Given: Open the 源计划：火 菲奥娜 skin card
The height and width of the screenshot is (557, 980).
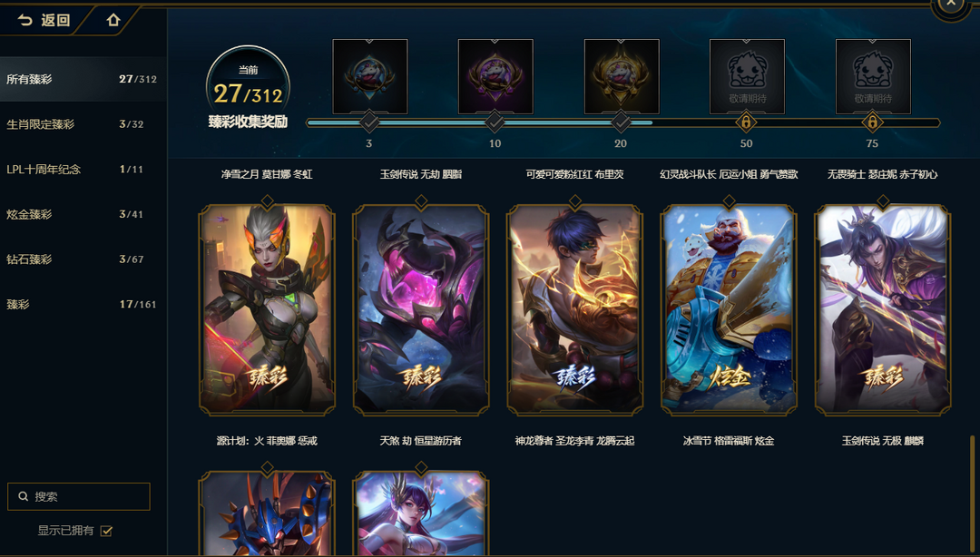Looking at the screenshot, I should pos(267,308).
